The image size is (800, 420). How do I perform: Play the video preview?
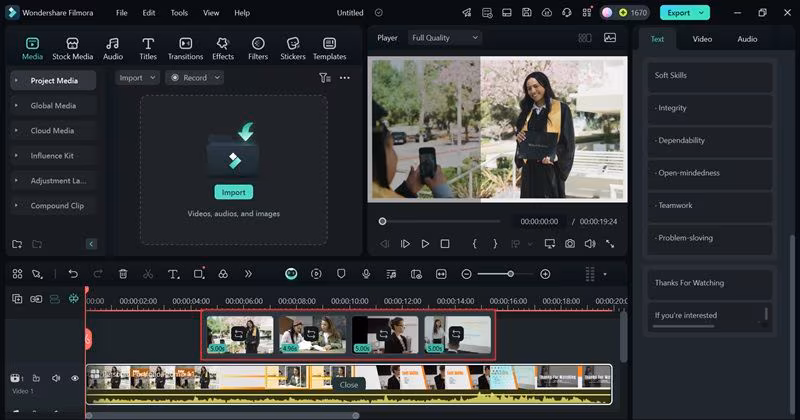pyautogui.click(x=425, y=244)
